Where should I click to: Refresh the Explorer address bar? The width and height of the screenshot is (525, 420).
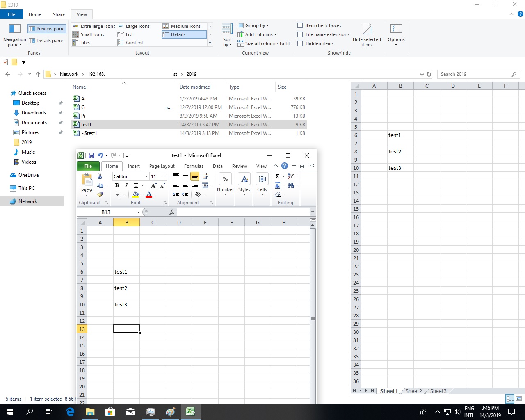pos(429,75)
